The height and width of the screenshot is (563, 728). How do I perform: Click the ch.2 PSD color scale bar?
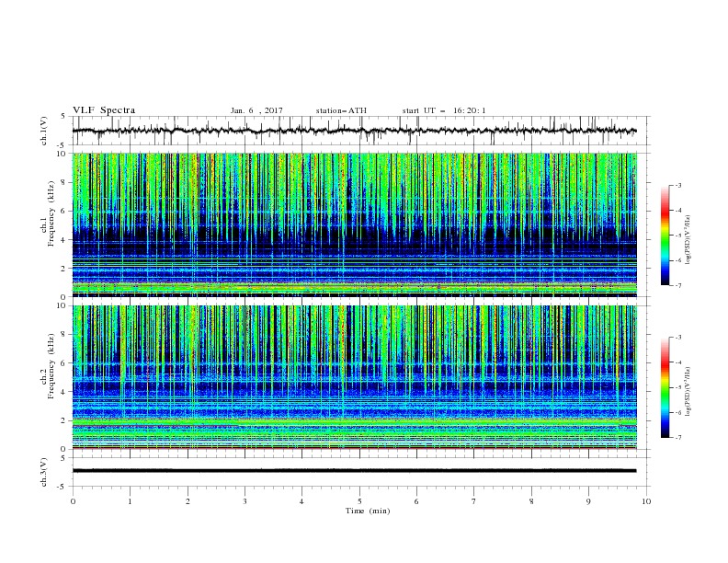coord(665,387)
